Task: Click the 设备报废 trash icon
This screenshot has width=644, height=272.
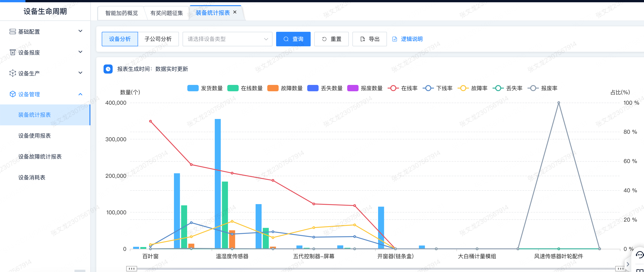Action: (12, 52)
